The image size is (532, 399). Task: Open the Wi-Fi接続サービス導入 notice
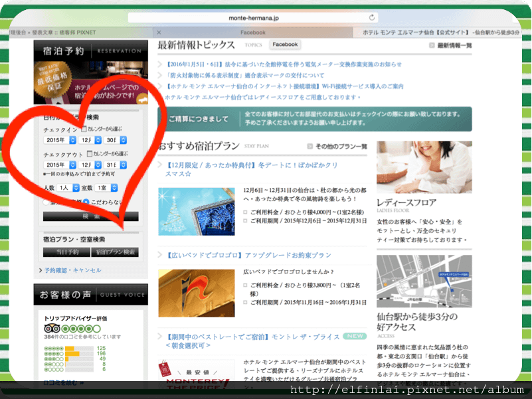click(284, 86)
